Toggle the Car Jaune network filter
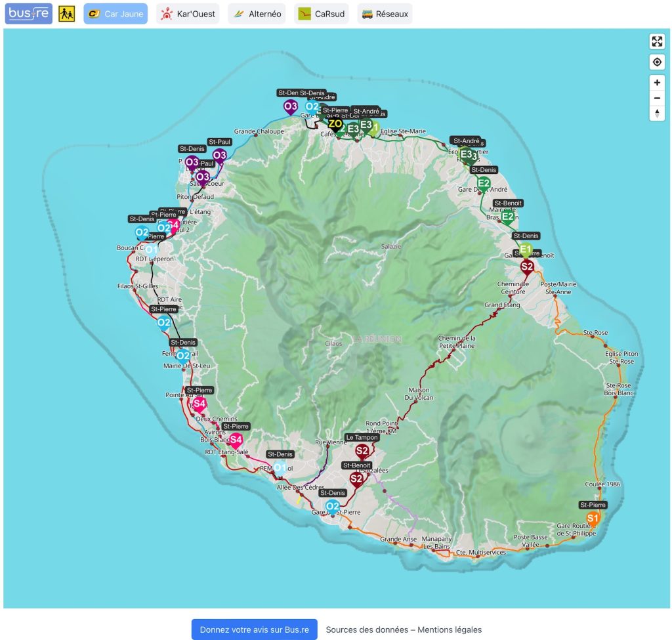The width and height of the screenshot is (672, 640). [115, 14]
